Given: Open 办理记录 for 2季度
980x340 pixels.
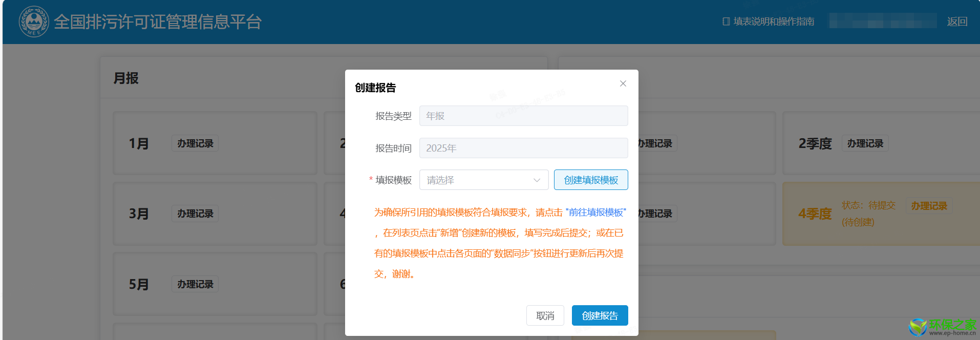Looking at the screenshot, I should (865, 143).
